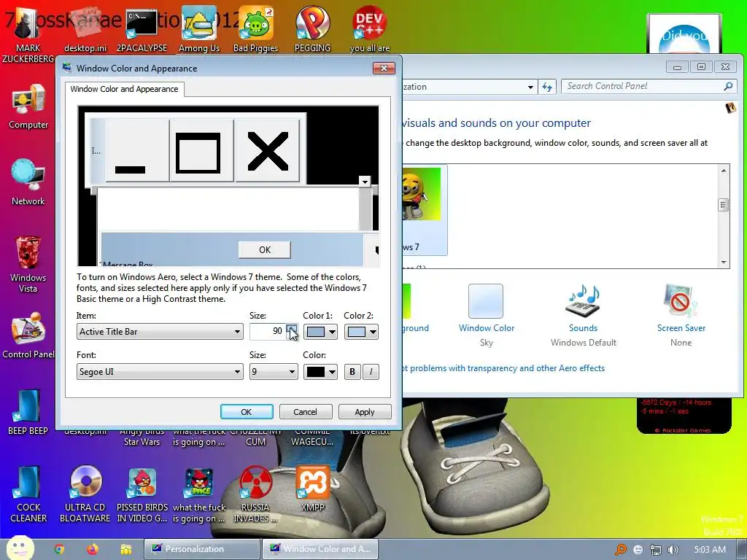Open the transparency and Aero effects troubleshoot link
747x560 pixels.
(x=503, y=368)
